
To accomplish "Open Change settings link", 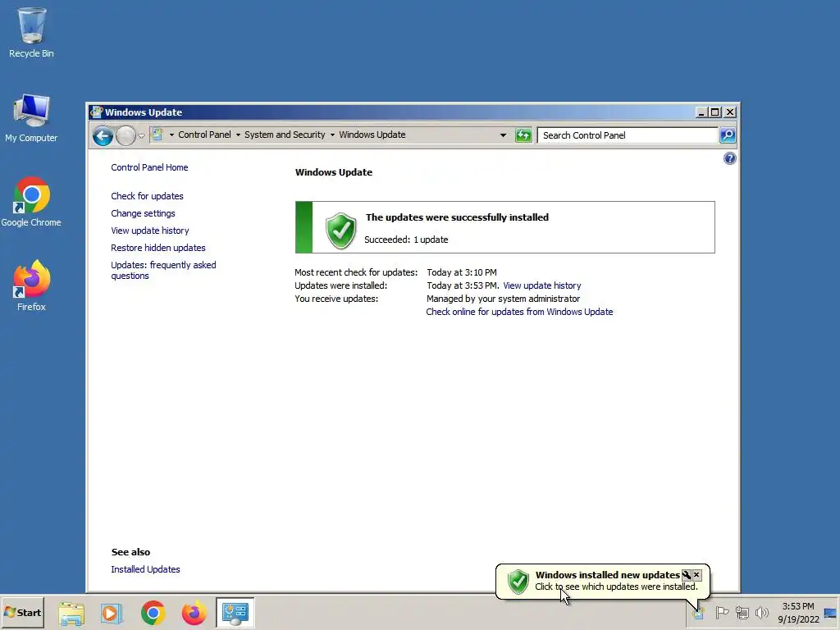I will tap(143, 213).
